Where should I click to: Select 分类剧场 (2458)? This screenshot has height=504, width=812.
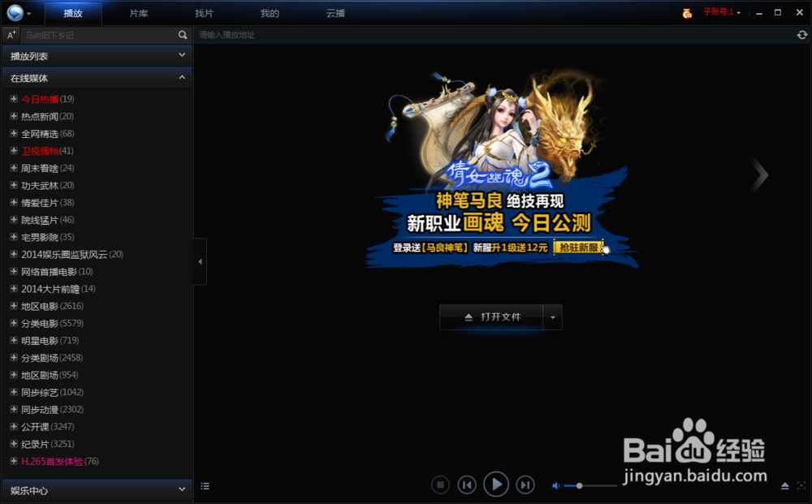[x=52, y=358]
